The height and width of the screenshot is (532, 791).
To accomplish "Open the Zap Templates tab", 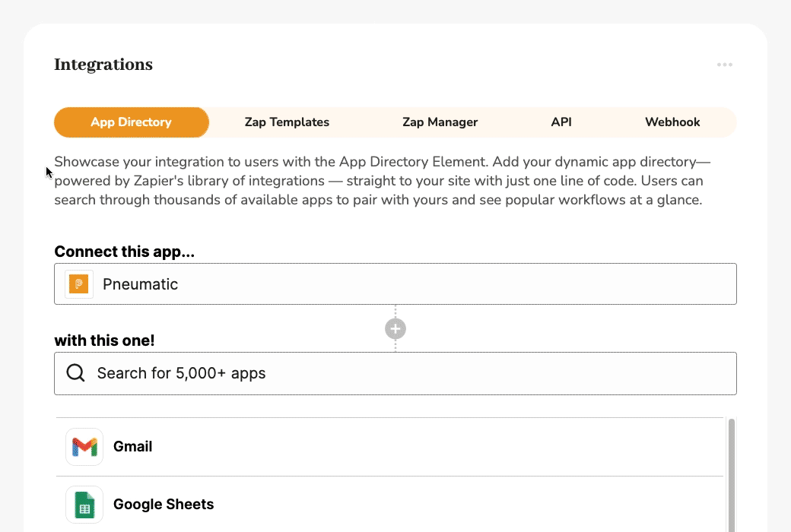I will tap(287, 122).
